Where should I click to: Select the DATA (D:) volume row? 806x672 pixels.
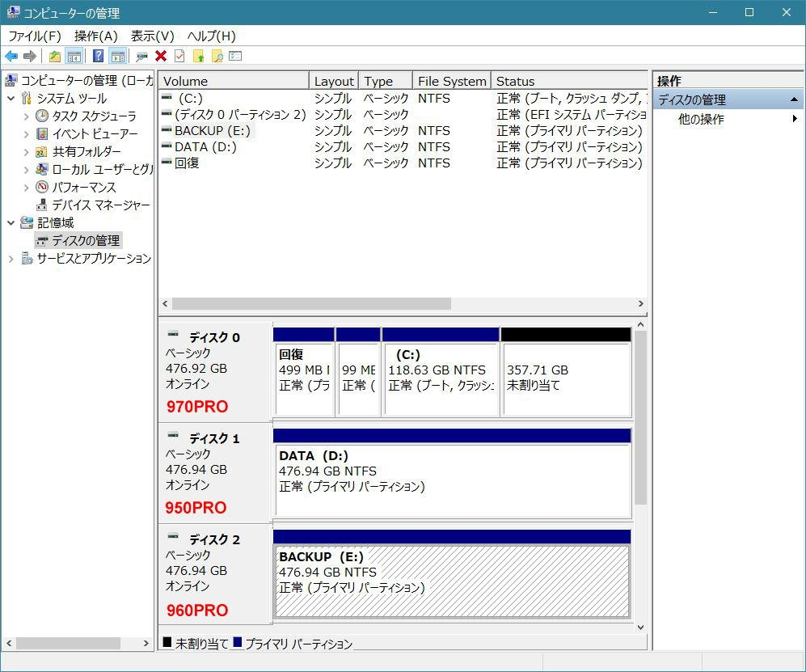click(403, 147)
